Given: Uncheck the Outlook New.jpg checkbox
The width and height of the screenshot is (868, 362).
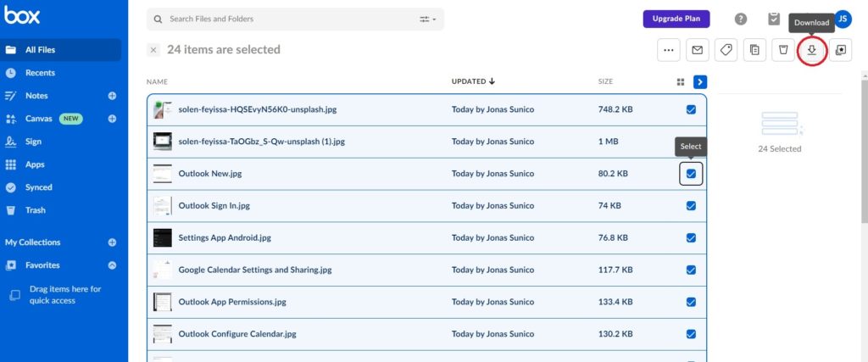Looking at the screenshot, I should (x=691, y=174).
